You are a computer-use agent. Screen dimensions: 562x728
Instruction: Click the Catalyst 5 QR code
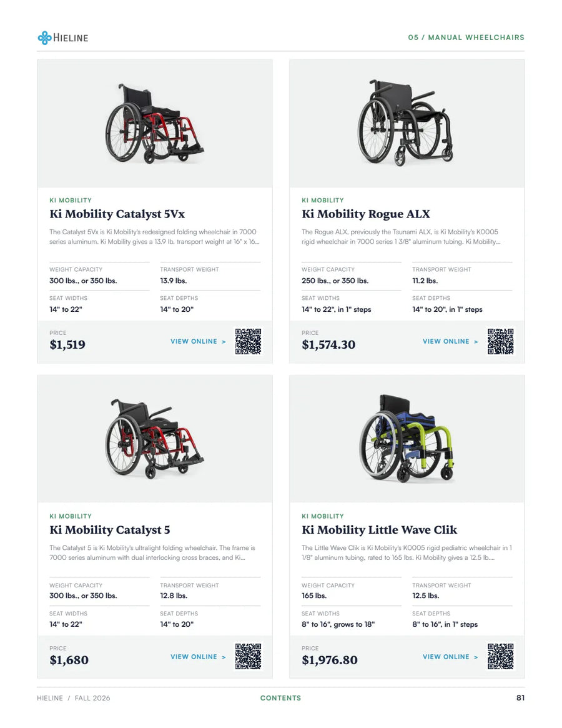point(249,657)
